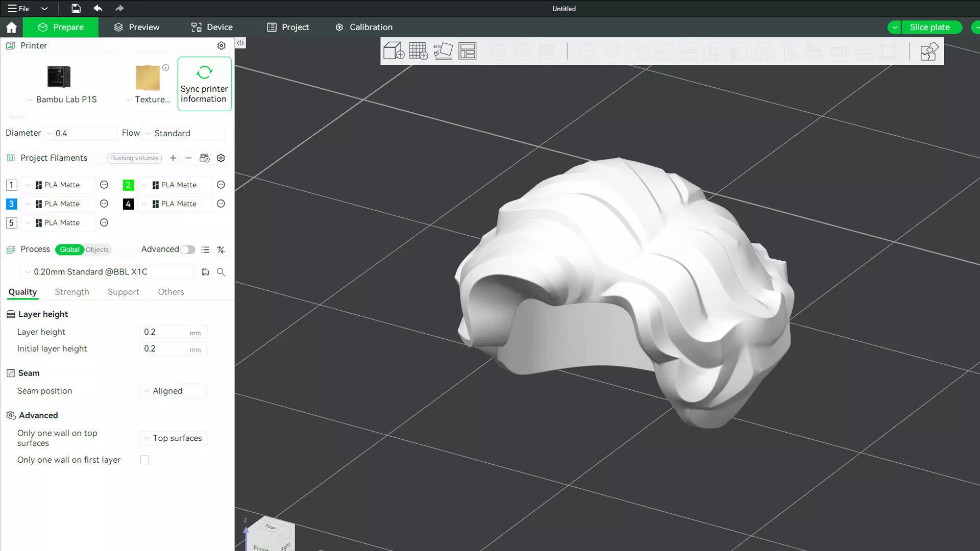Click Sync printer information button
Screen dimensions: 980x551
[204, 84]
